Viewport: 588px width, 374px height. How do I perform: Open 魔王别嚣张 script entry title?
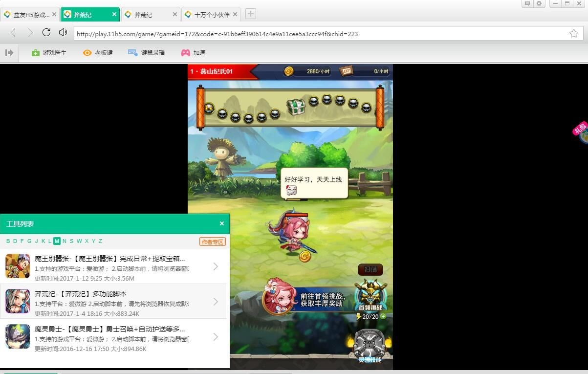[x=110, y=258]
